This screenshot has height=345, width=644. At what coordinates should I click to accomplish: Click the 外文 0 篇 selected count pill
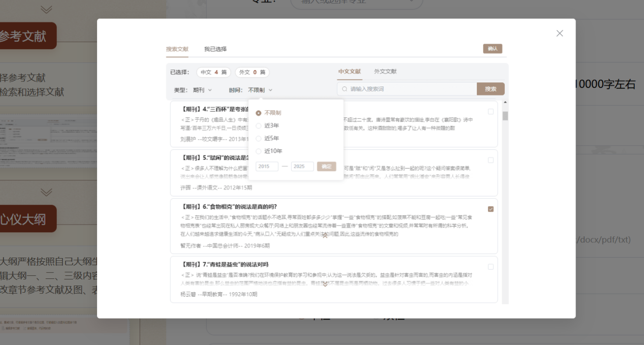click(x=252, y=72)
